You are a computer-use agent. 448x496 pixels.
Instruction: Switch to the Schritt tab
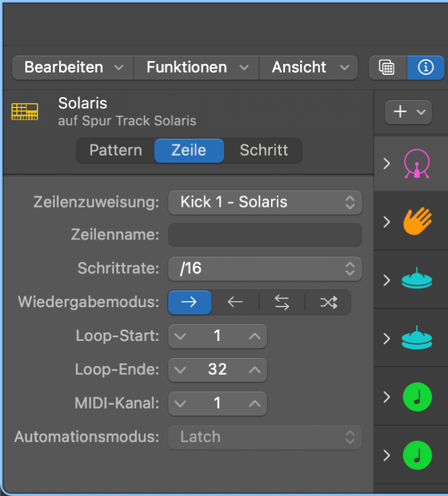coord(264,150)
